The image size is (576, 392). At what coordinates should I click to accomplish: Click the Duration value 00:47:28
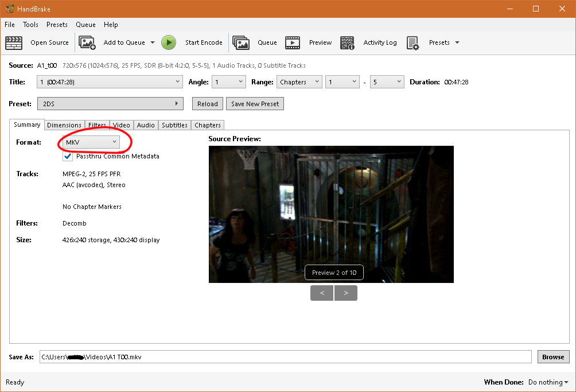point(456,82)
